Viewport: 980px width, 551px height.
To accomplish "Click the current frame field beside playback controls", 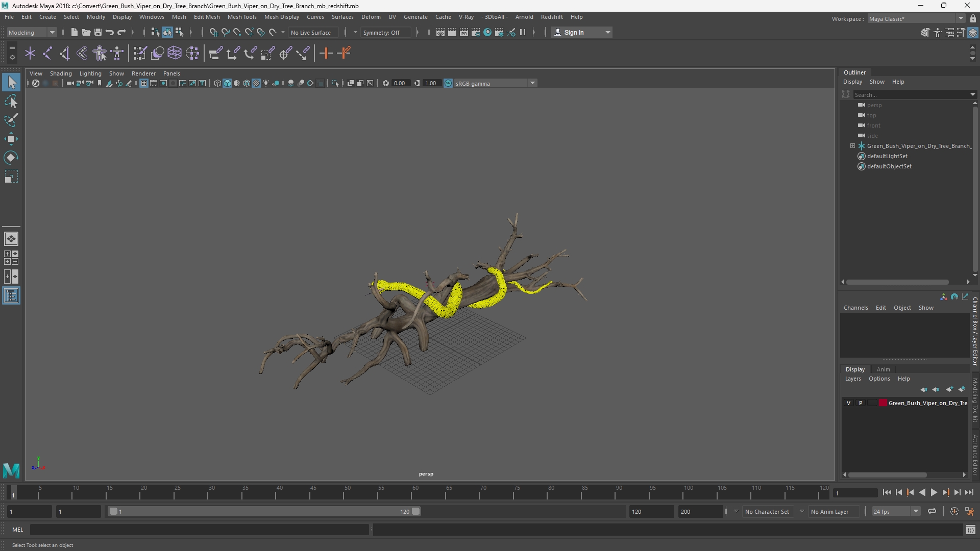I will click(855, 493).
